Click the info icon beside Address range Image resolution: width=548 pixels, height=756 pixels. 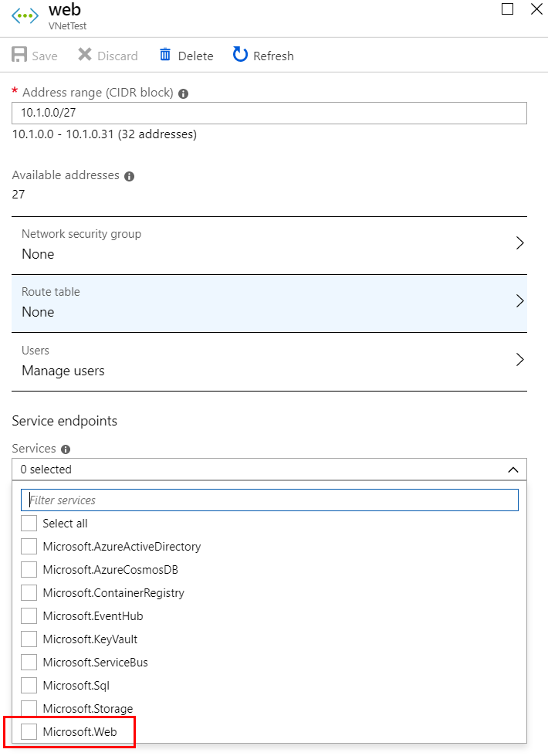(x=184, y=93)
